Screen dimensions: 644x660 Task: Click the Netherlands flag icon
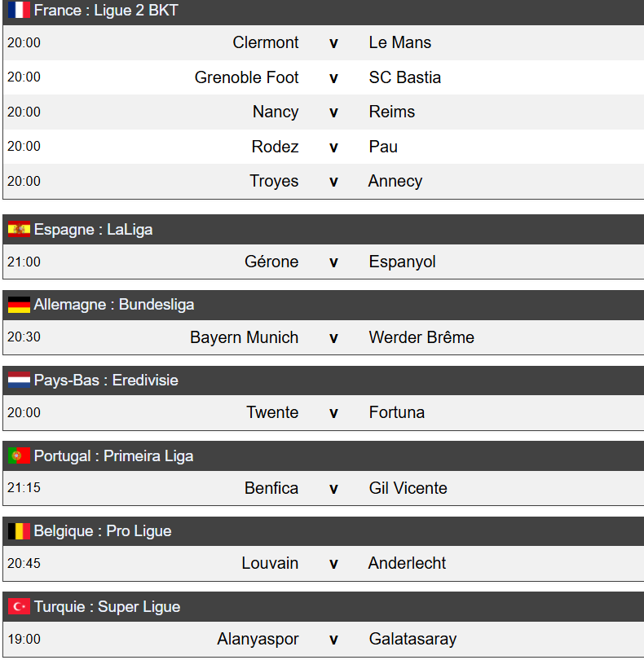coord(19,381)
